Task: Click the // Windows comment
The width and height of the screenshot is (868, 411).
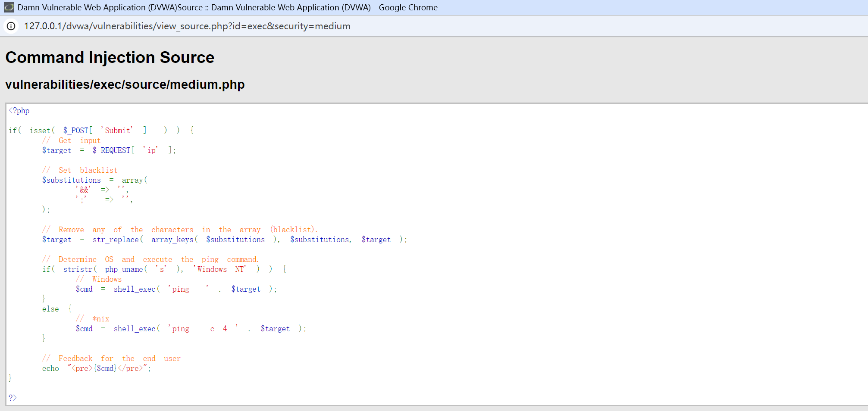Action: pyautogui.click(x=99, y=279)
